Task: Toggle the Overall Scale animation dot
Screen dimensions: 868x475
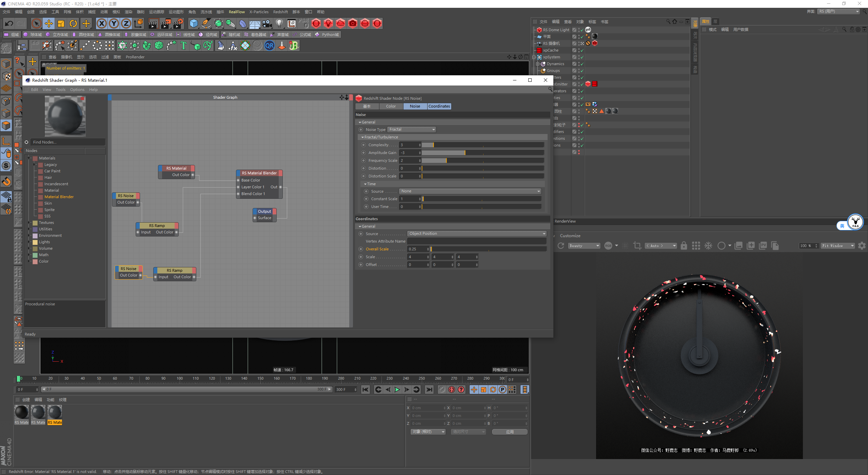Action: click(x=361, y=249)
